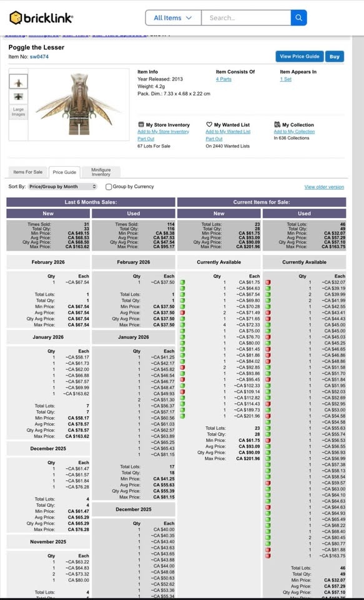Click red cube beside Used ~CA $45.03 listing
This screenshot has height=600, width=364.
(x=268, y=337)
